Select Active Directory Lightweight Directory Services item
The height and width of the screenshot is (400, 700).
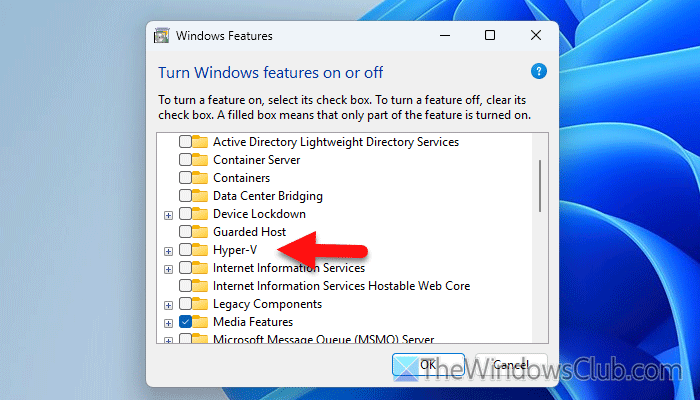pos(335,142)
